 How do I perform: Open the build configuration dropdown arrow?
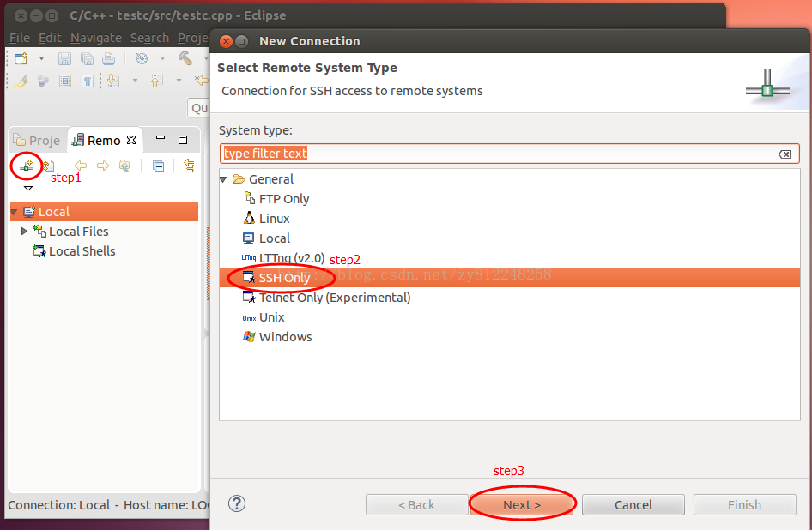(162, 59)
